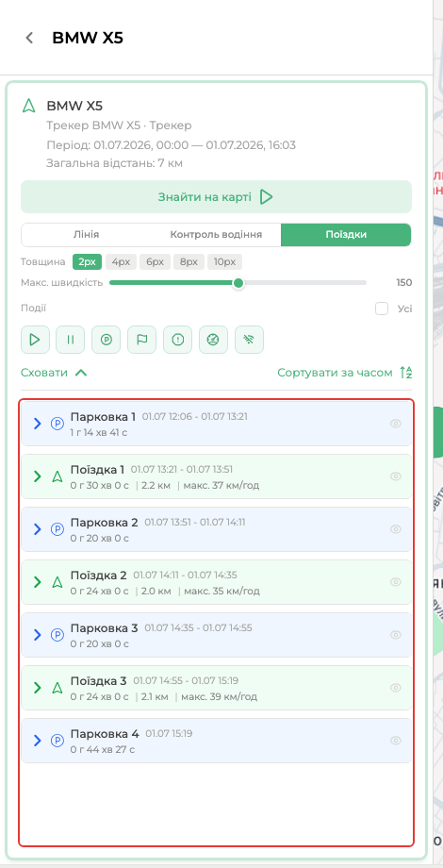Screen dimensions: 443x868
Task: Click the trip arrow icon of Поїздка 2
Action: pyautogui.click(x=57, y=582)
